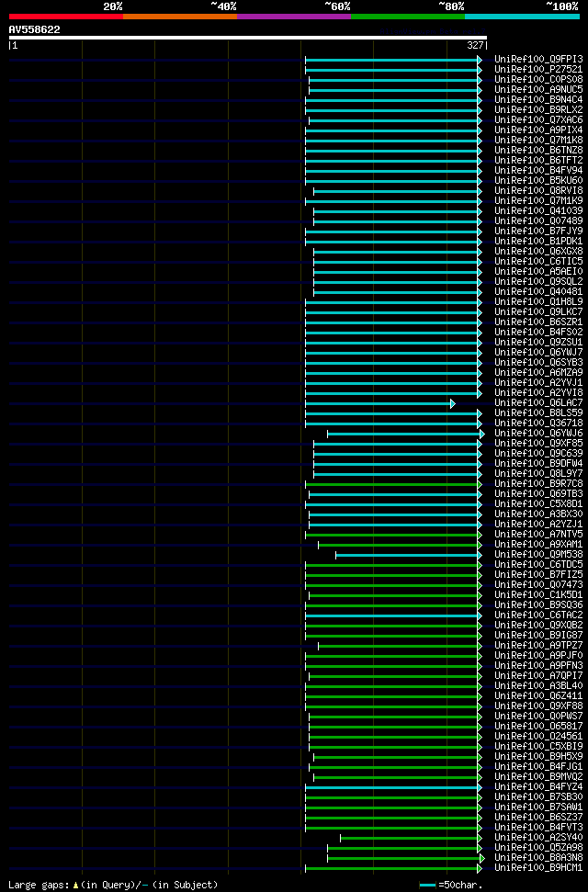Click the red 20% identity legend segment
The height and width of the screenshot is (892, 588).
[x=66, y=17]
